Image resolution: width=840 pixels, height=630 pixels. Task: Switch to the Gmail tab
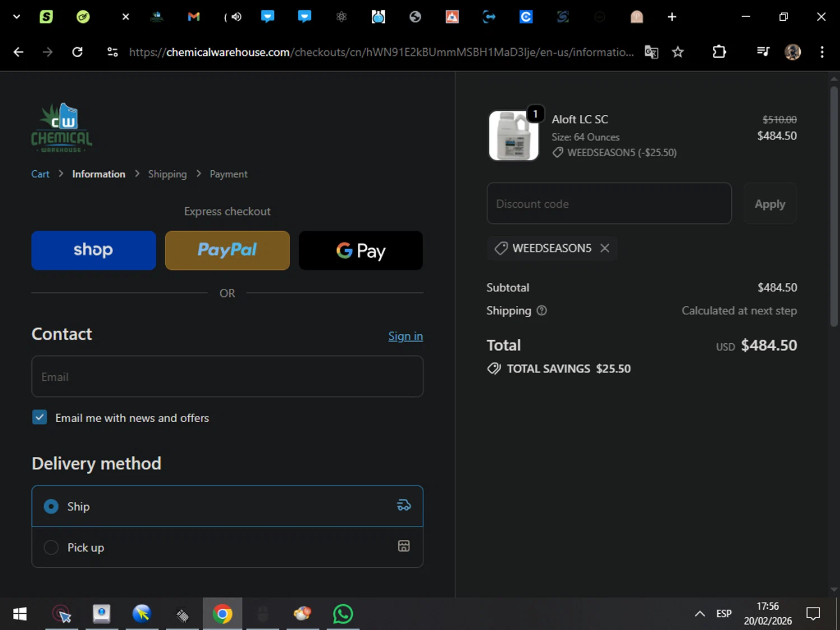pyautogui.click(x=194, y=17)
